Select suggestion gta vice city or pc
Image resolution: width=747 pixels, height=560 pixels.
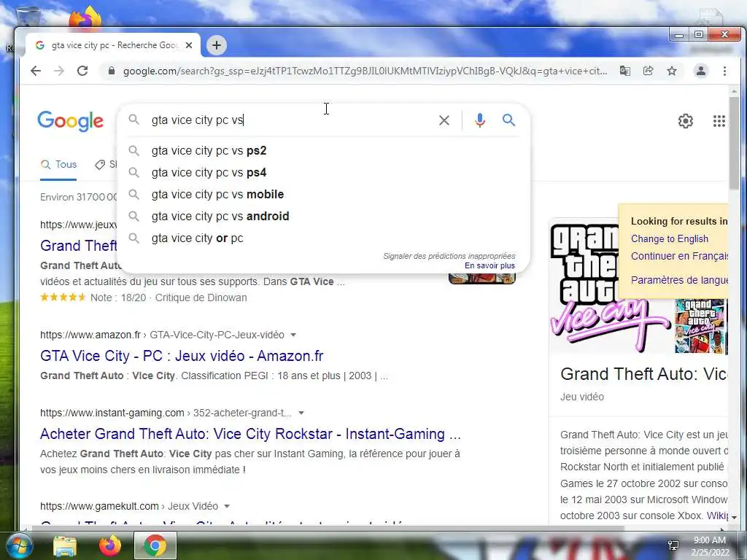(323, 238)
